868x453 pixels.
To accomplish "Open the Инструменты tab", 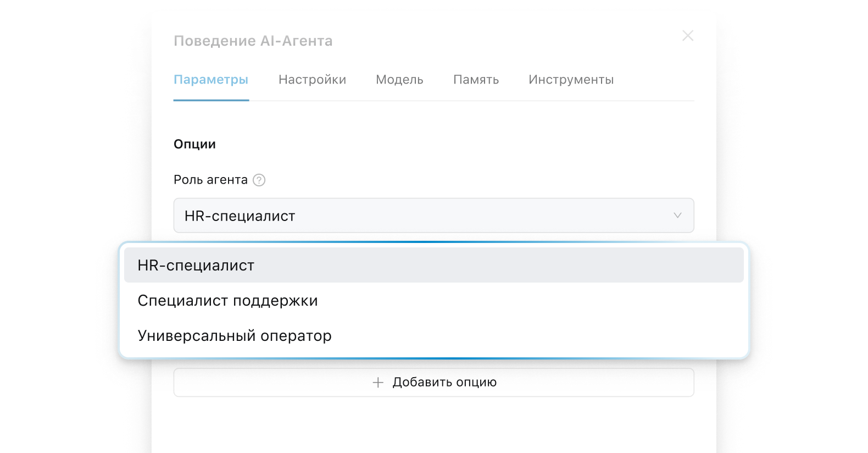I will [571, 80].
